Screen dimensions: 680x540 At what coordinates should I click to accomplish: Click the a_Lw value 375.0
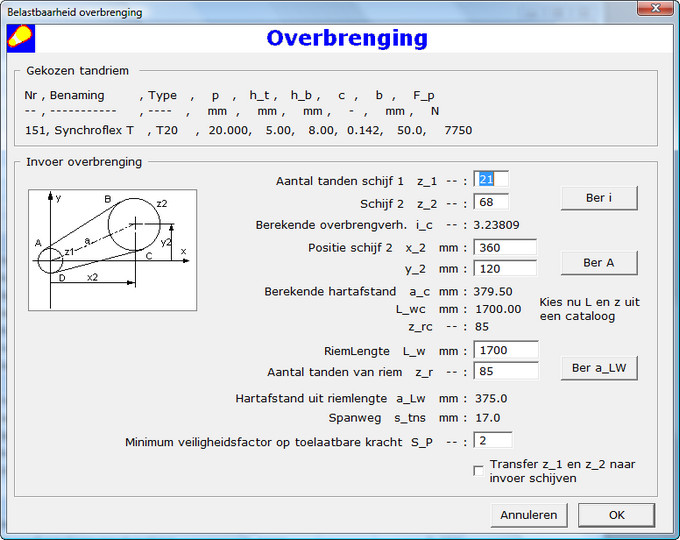[x=491, y=399]
